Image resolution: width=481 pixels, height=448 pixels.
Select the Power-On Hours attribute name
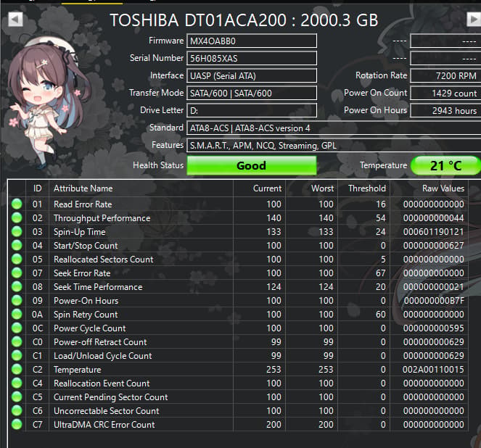pos(86,301)
